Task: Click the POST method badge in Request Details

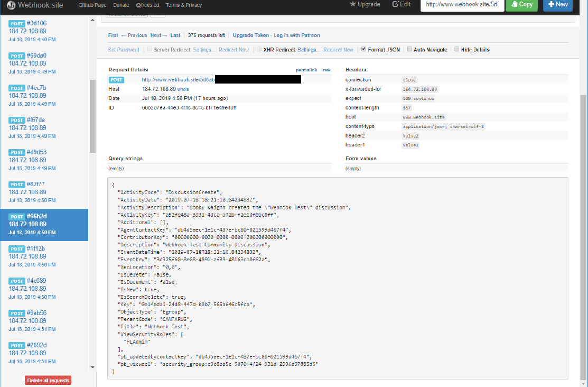Action: pos(116,80)
